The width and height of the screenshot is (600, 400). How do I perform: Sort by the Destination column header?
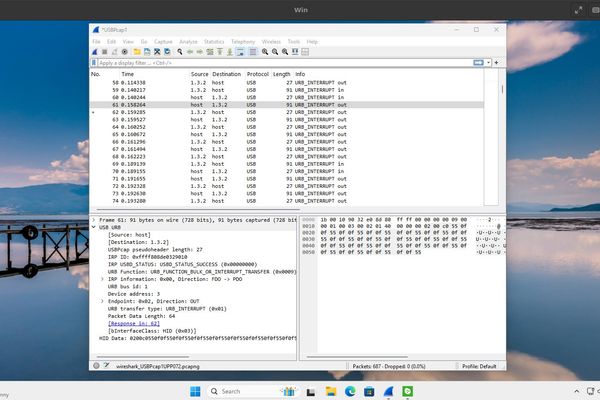click(227, 74)
